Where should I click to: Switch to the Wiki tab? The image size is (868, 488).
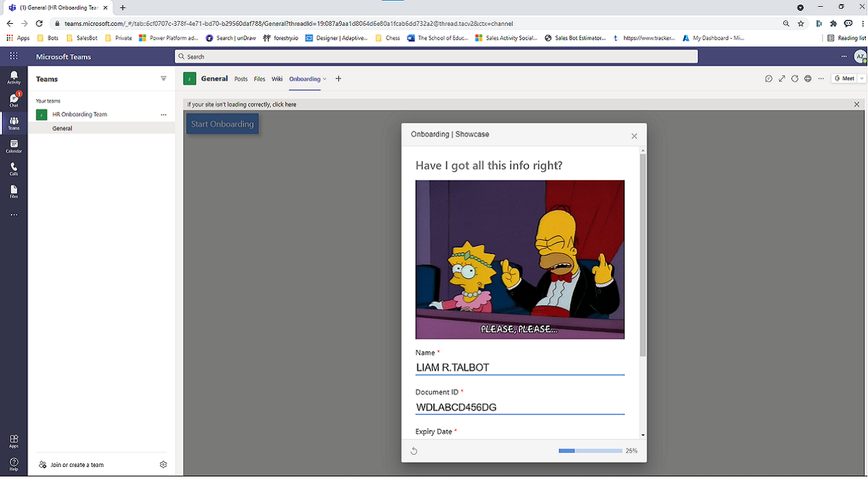coord(277,79)
